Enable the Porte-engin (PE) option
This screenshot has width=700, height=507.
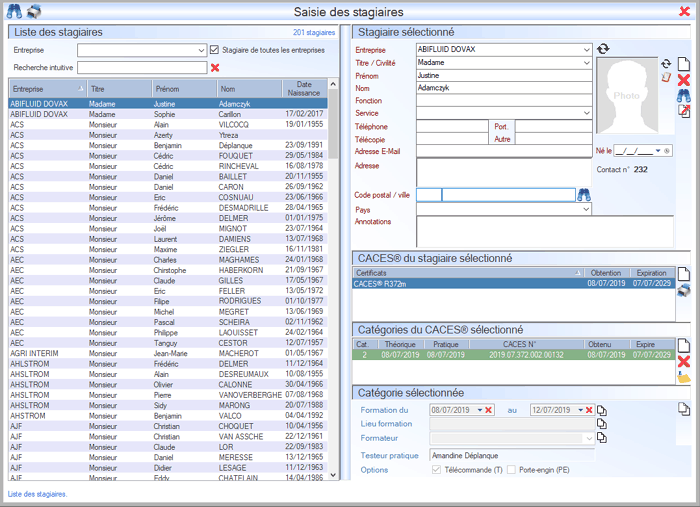pos(512,470)
